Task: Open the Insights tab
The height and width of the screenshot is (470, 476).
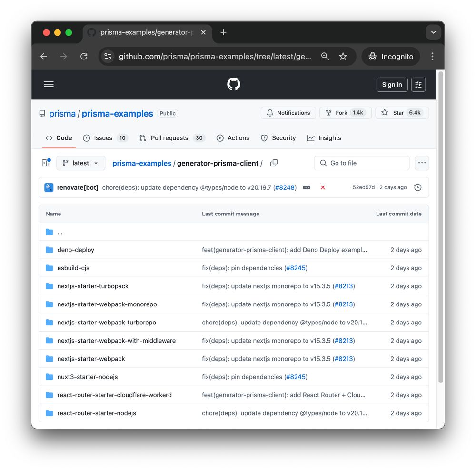Action: coord(324,138)
